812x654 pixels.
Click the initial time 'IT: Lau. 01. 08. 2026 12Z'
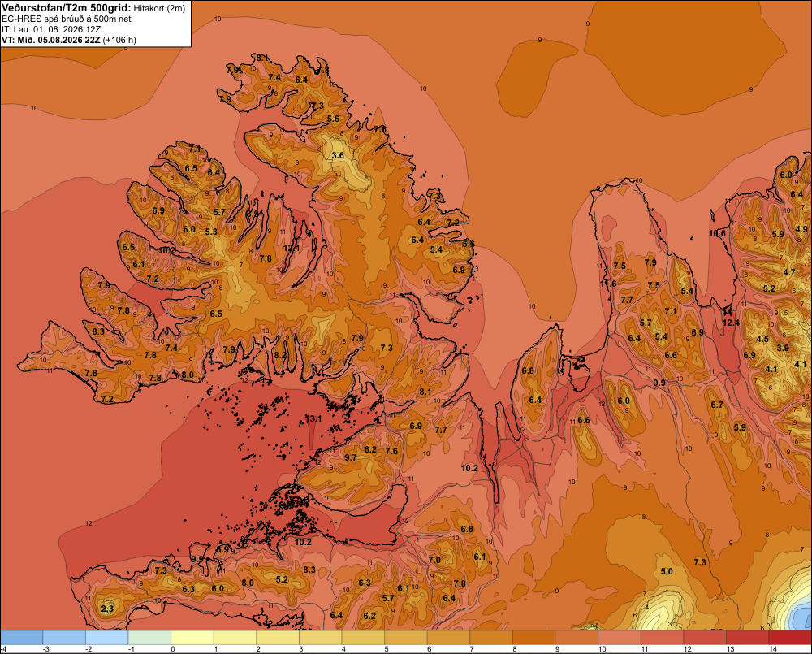51,29
